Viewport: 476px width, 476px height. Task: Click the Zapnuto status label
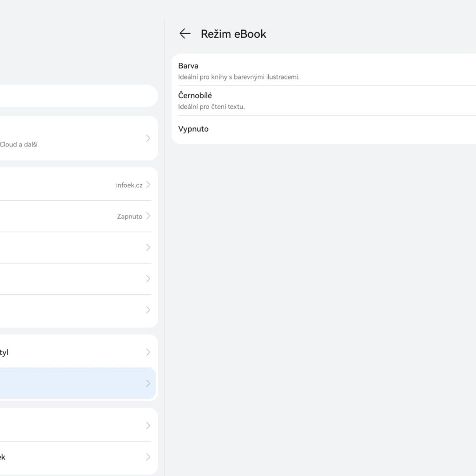pyautogui.click(x=129, y=216)
